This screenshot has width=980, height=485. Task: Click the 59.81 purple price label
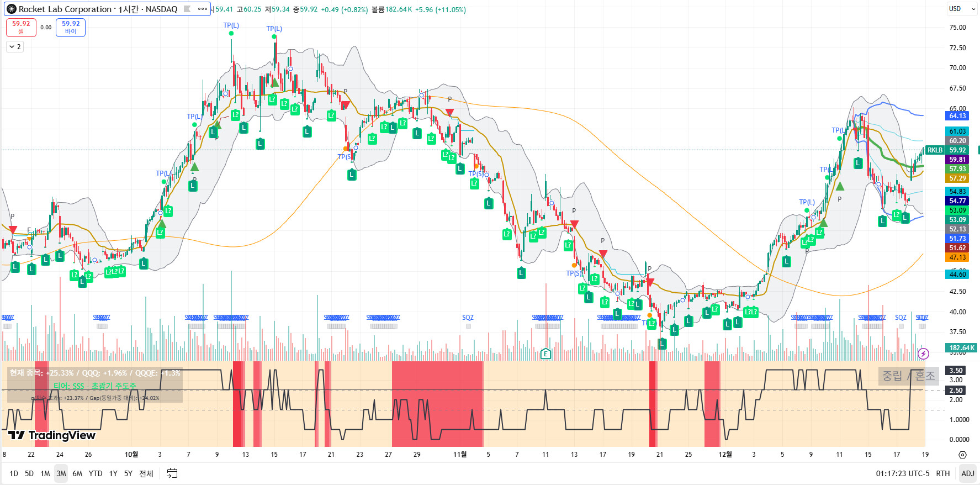coord(957,160)
